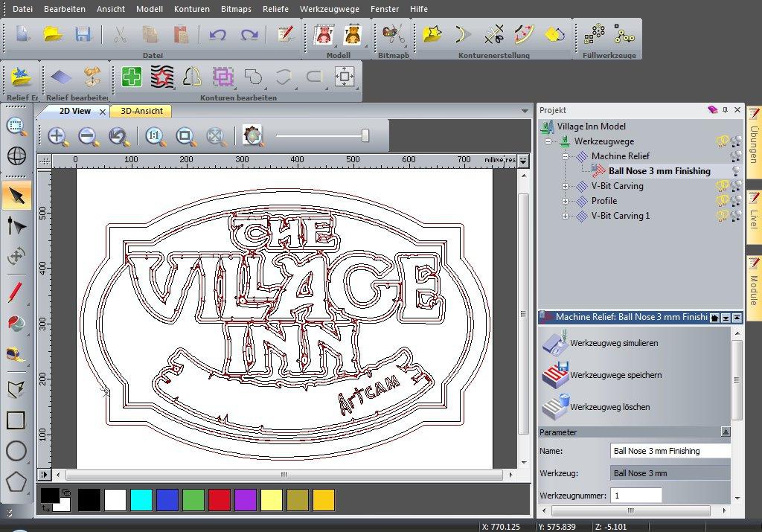The image size is (762, 532).
Task: Click Werkzeugweg simulieren
Action: pyautogui.click(x=600, y=343)
